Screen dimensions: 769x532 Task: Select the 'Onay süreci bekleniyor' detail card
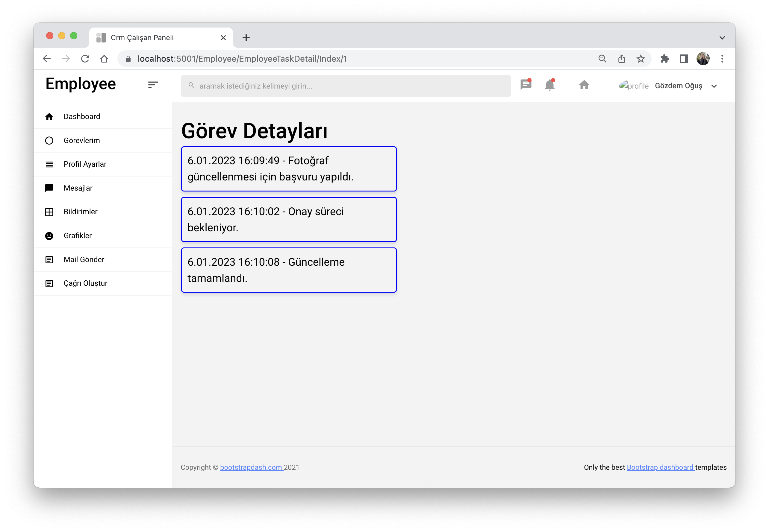click(x=289, y=219)
